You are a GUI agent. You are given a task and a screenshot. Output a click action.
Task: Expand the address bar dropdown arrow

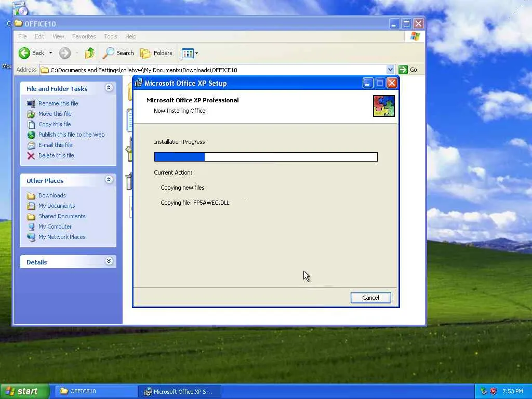coord(390,70)
